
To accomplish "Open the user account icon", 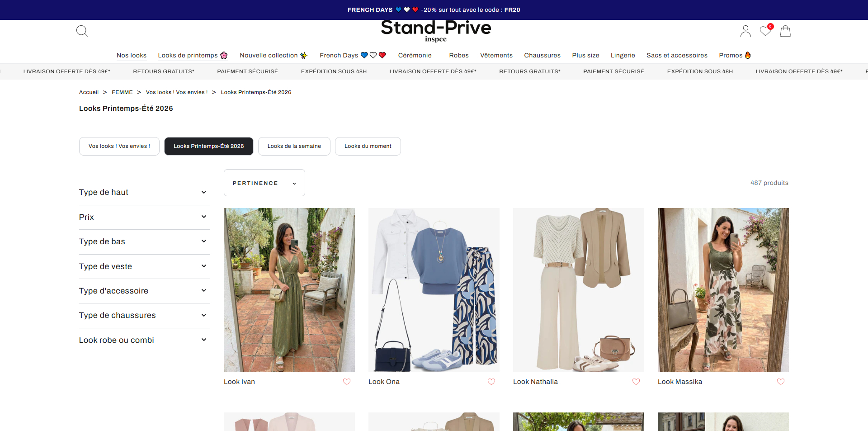I will pyautogui.click(x=745, y=31).
